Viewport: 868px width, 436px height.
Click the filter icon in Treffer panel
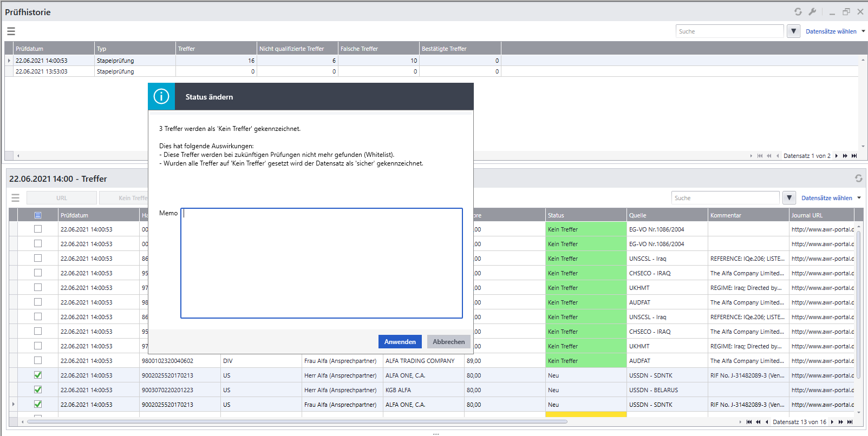pyautogui.click(x=789, y=198)
